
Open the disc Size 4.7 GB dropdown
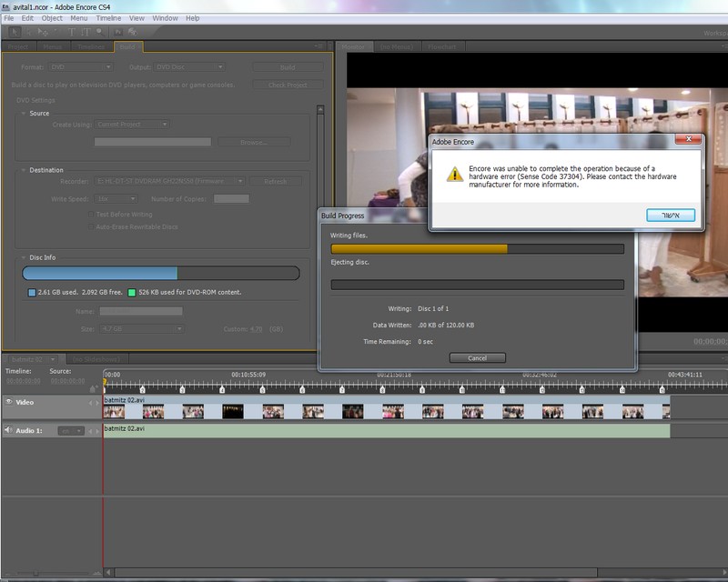141,328
